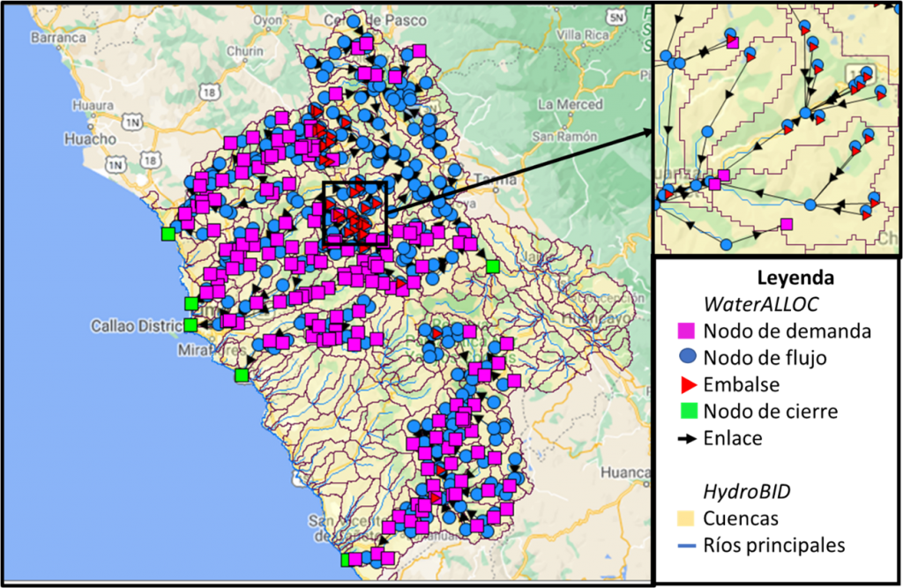Click the blue line legend symbol
This screenshot has height=588, width=903.
coord(687,547)
